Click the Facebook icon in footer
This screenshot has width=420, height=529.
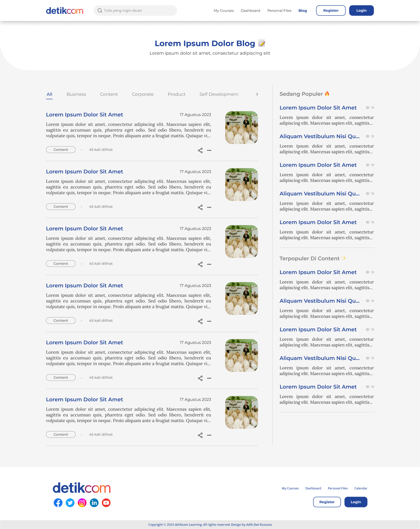[x=58, y=503]
